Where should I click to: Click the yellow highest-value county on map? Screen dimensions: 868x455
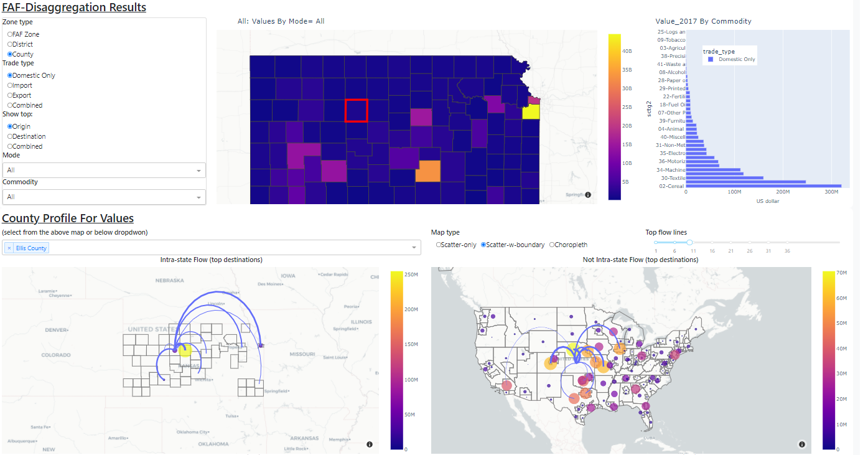pos(531,112)
